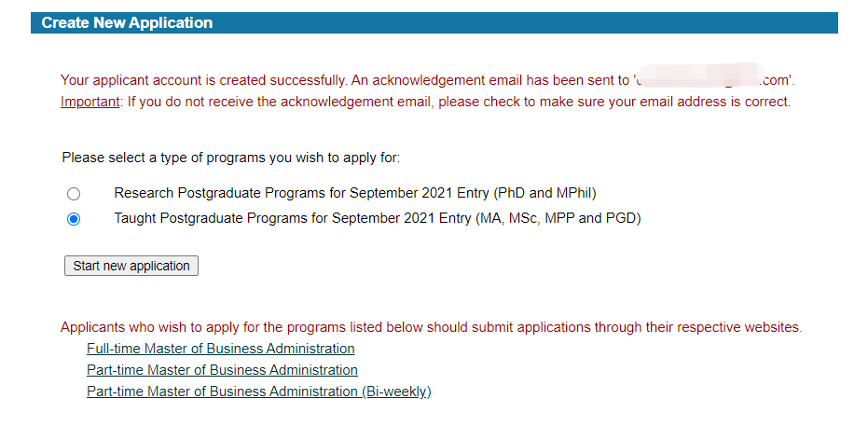This screenshot has height=426, width=868.
Task: Select Research Postgraduate Programs radio button
Action: 74,194
